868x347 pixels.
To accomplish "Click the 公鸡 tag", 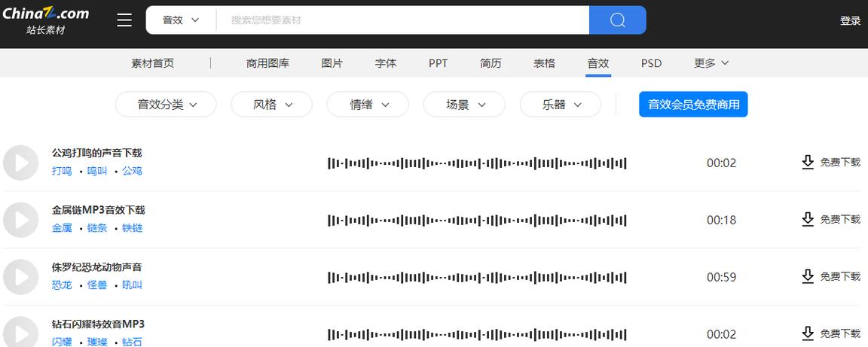I will click(x=133, y=171).
